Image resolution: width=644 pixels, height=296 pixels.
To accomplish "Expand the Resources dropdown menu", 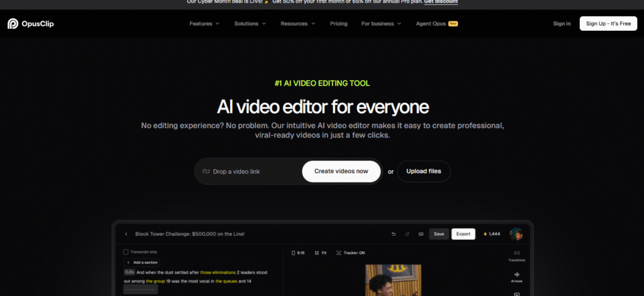I will click(297, 24).
